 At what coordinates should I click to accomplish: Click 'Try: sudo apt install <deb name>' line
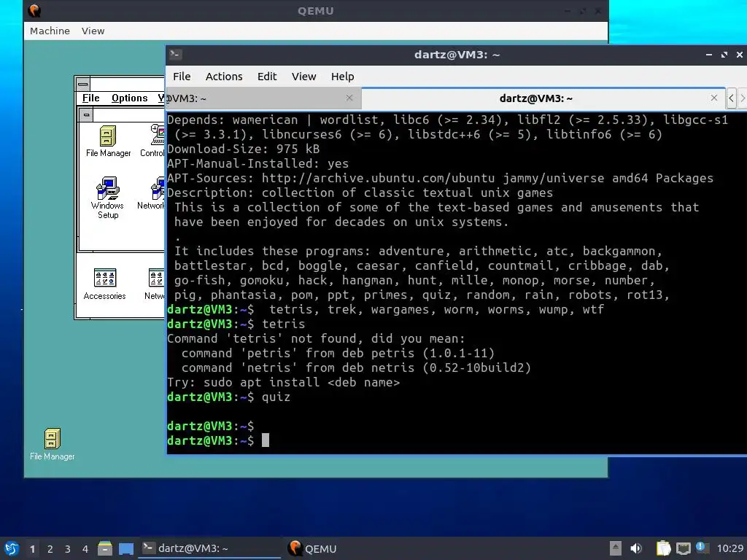284,382
